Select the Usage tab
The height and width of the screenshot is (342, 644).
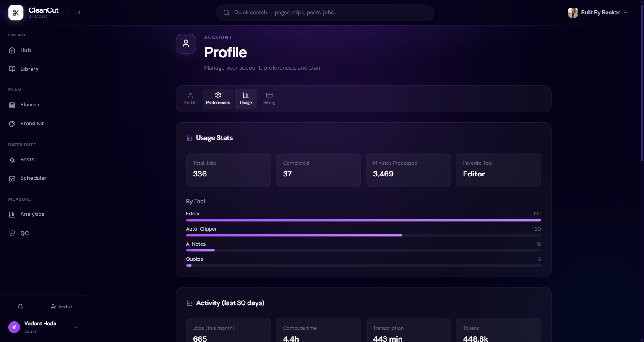click(246, 99)
